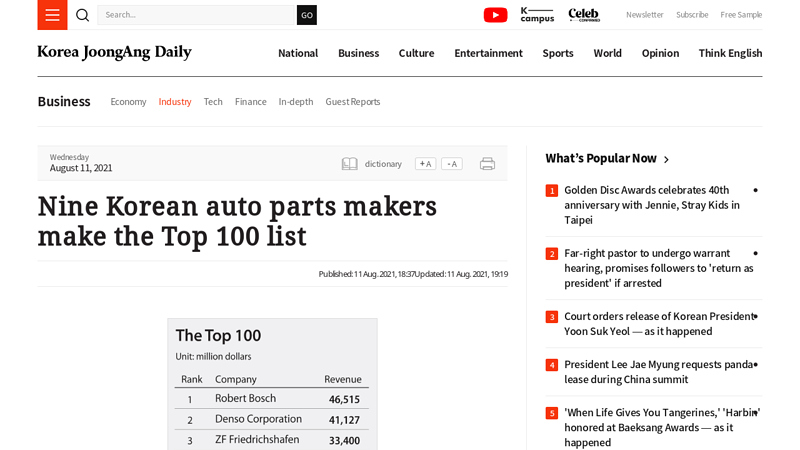Viewport: 800px width, 450px height.
Task: Open the Subscribe link
Action: point(692,15)
